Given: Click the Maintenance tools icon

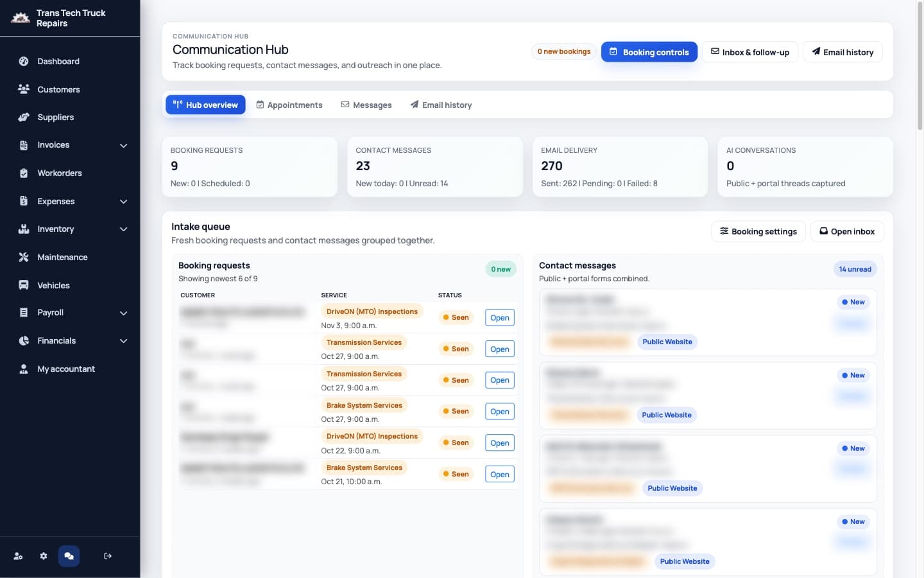Looking at the screenshot, I should click(x=24, y=258).
